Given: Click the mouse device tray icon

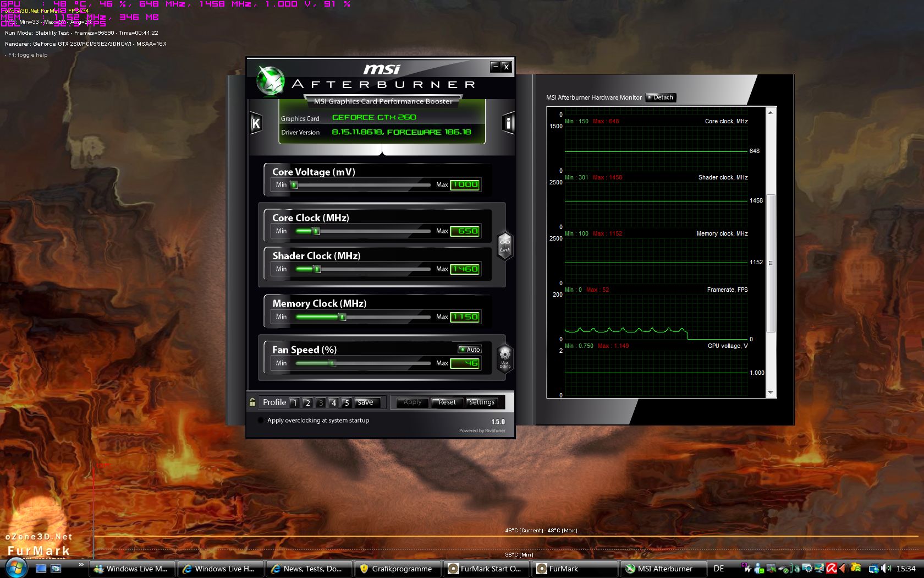Looking at the screenshot, I should coord(795,569).
